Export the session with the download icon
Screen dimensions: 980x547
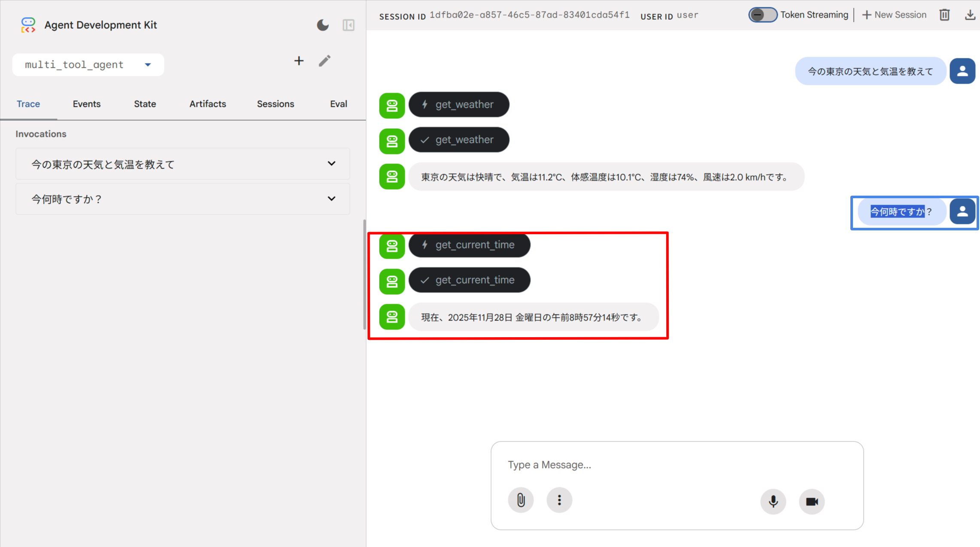pyautogui.click(x=970, y=15)
